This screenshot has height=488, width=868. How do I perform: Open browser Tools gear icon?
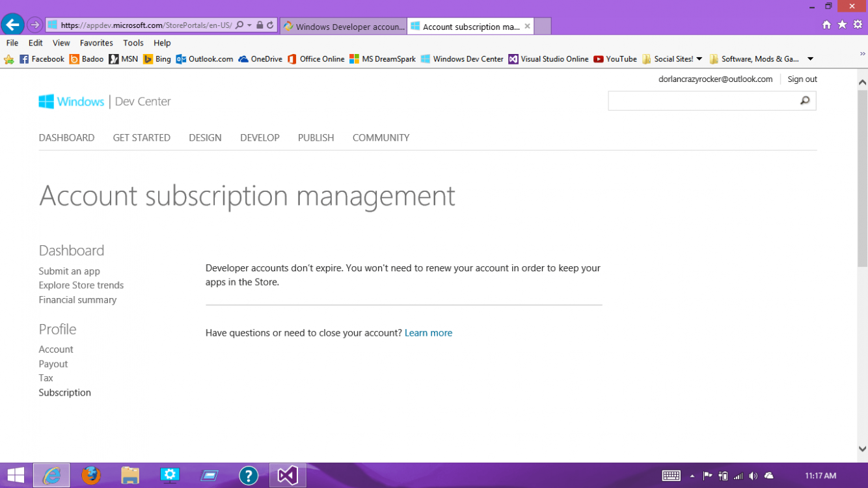(x=858, y=25)
